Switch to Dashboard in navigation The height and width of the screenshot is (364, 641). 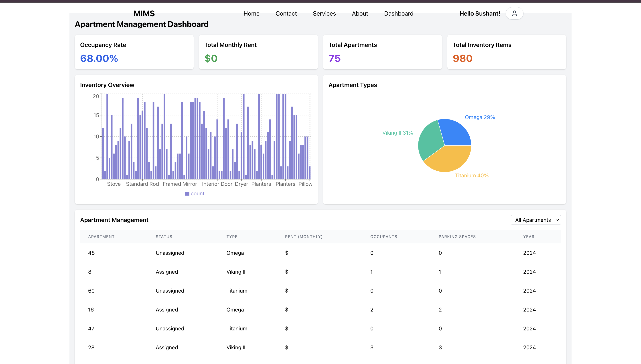click(x=398, y=14)
